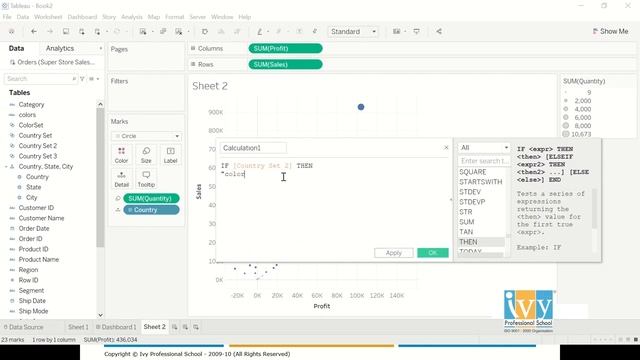Screen dimensions: 640x360
Task: Select the Customer Name field
Action: click(41, 218)
